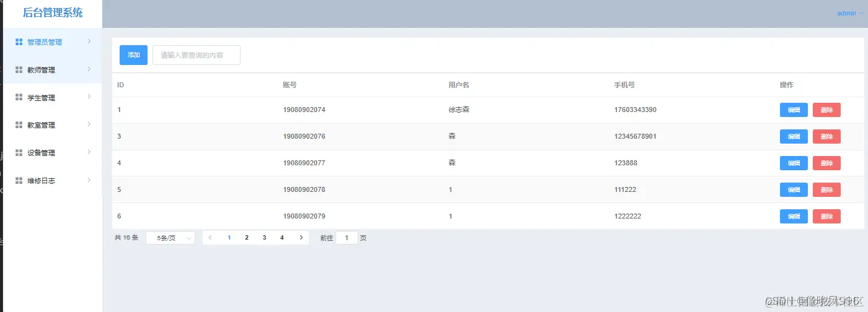Click the account cell 19080902074
The image size is (868, 312).
pos(304,110)
